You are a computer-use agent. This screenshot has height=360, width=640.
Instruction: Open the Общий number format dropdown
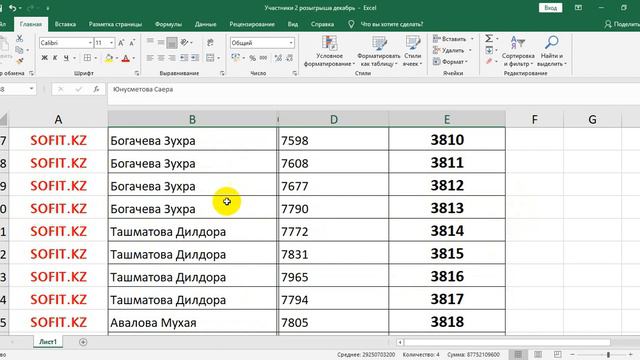[291, 43]
